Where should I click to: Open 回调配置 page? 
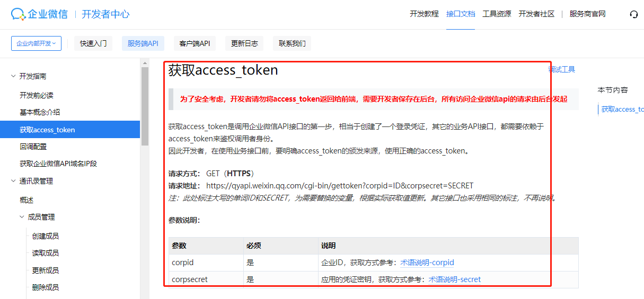tap(33, 147)
